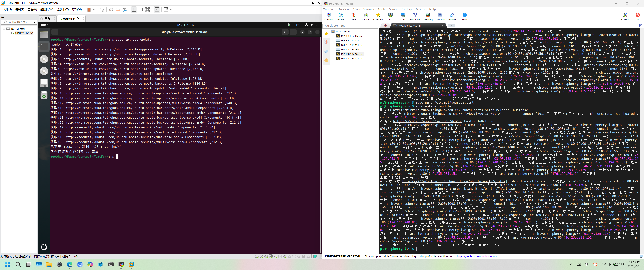
Task: Open dropdown arrow next to pause button
Action: click(94, 10)
